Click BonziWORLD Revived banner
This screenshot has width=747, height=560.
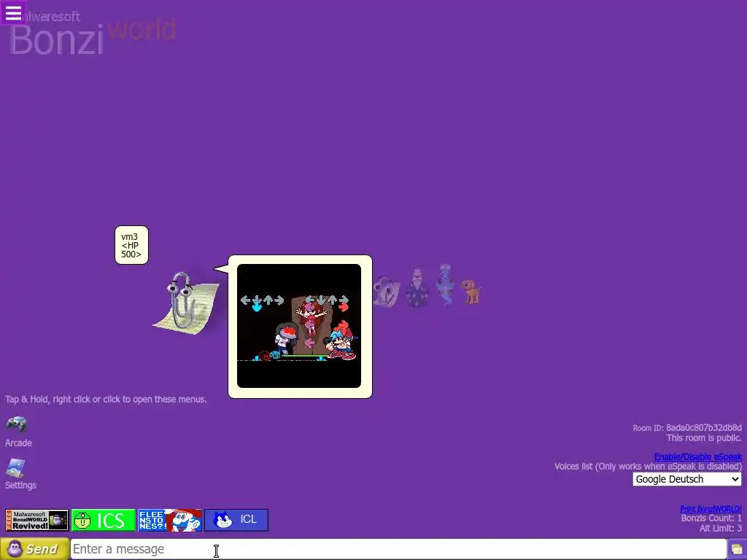pos(37,520)
